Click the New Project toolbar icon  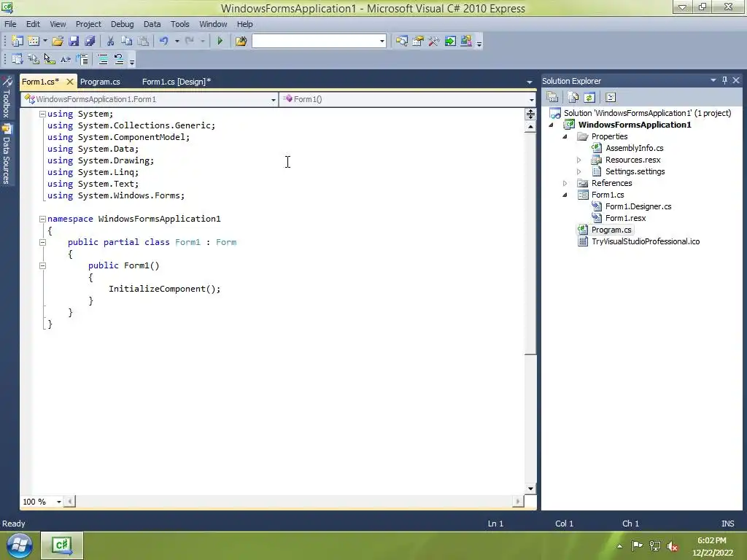[x=18, y=42]
